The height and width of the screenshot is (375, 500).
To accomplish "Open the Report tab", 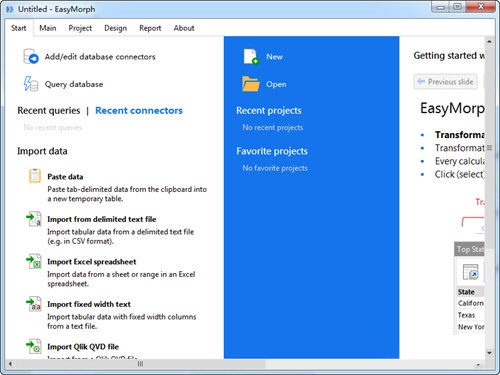I will [150, 28].
